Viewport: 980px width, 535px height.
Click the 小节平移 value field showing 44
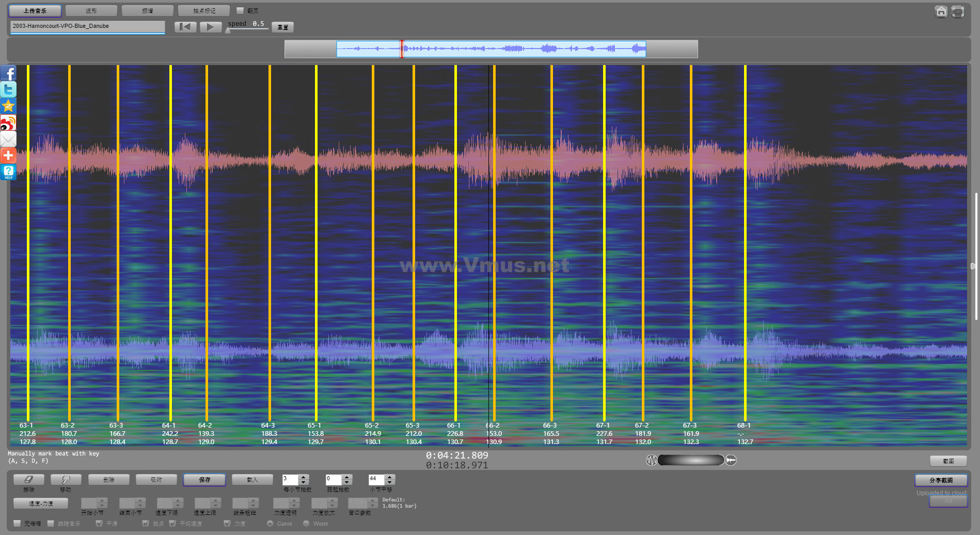coord(376,480)
